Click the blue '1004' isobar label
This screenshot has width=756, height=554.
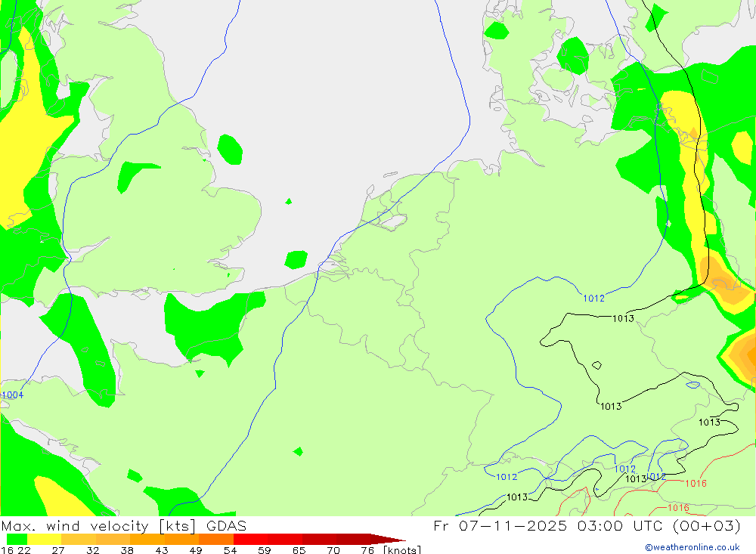coord(12,395)
